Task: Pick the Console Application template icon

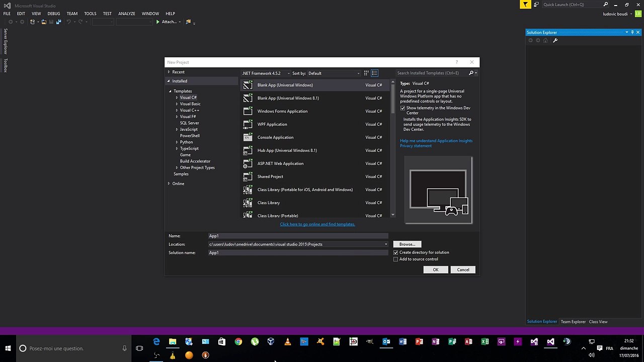Action: point(248,137)
